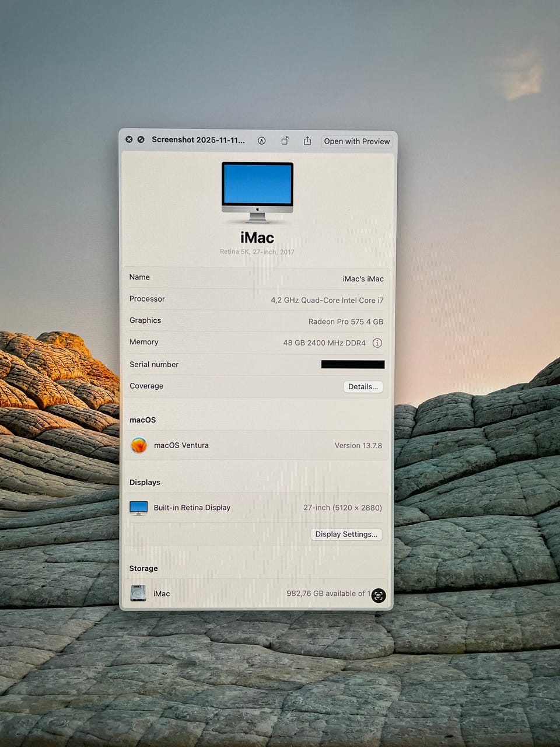Viewport: 560px width, 747px height.
Task: Click the 4,2 GHz Quad-Core Intel Core i7 value
Action: tap(327, 301)
